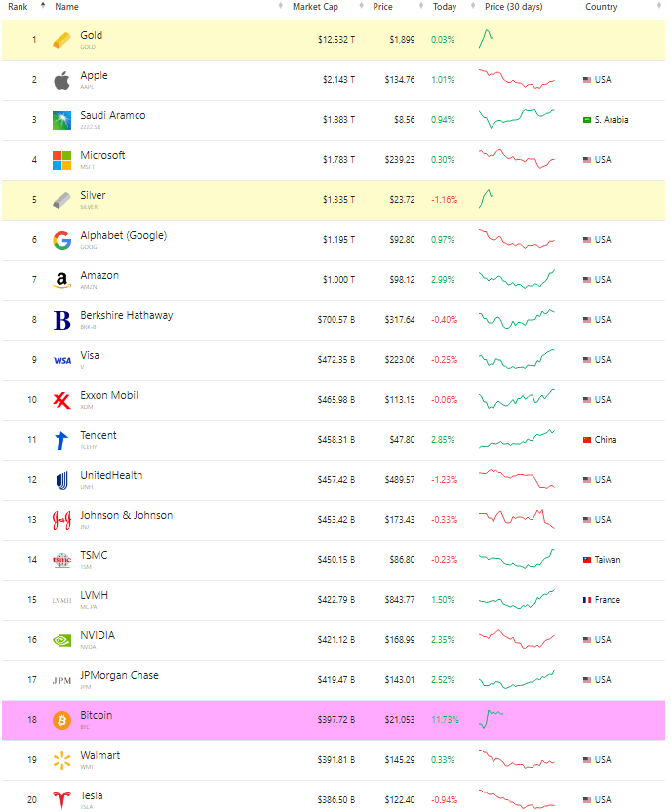Viewport: 671px width, 812px height.
Task: Click the Apple logo icon
Action: click(x=61, y=80)
